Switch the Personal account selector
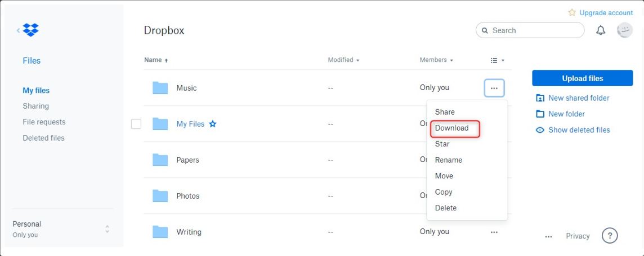This screenshot has height=256, width=644. 107,229
